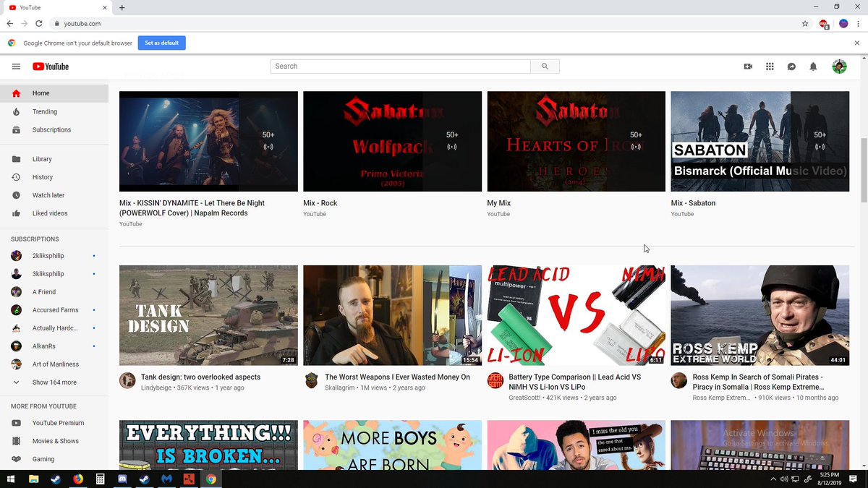
Task: Open Firefox from the taskbar
Action: pyautogui.click(x=78, y=479)
